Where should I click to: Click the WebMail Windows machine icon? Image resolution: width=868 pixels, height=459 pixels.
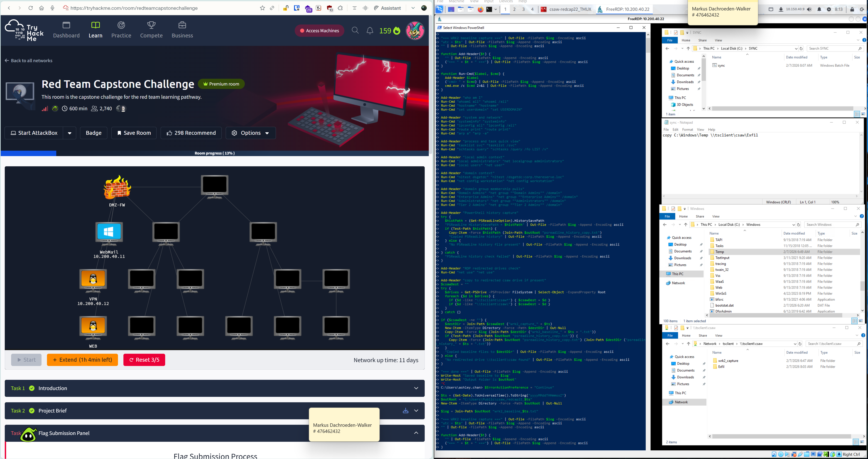click(x=109, y=232)
